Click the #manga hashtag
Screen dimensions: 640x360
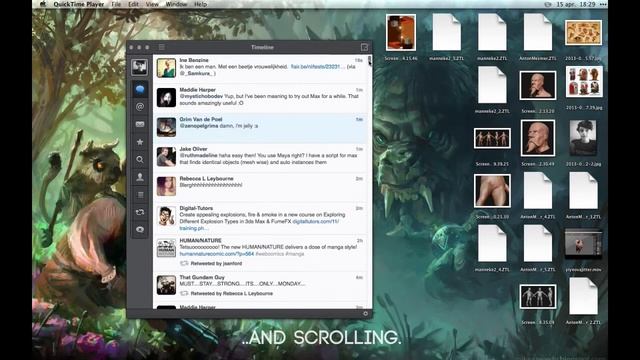294,254
